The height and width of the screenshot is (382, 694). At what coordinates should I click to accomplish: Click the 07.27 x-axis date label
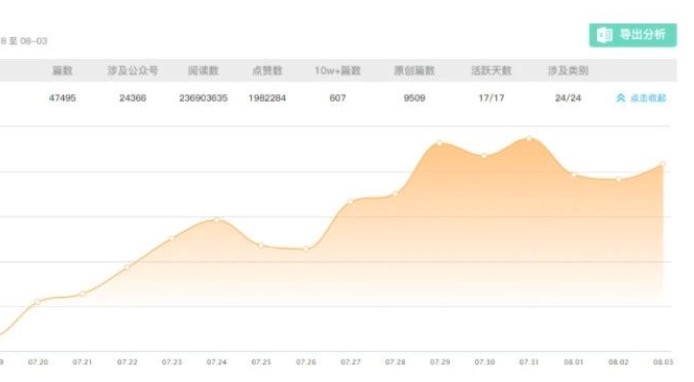point(351,362)
